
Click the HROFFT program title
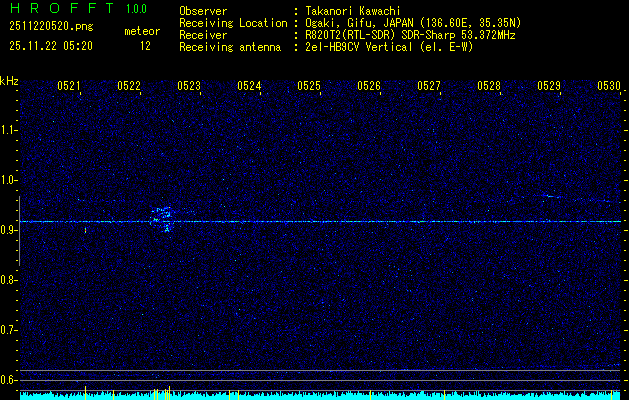(x=62, y=8)
